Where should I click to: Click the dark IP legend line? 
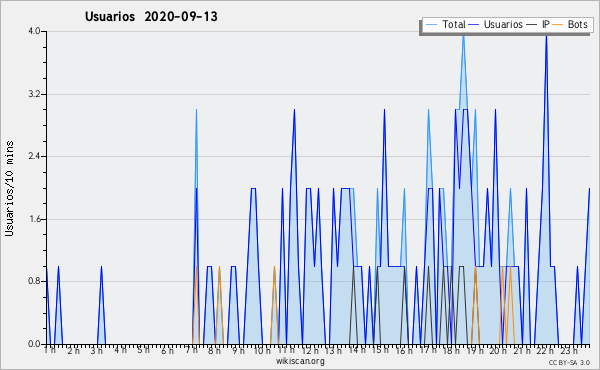(532, 25)
